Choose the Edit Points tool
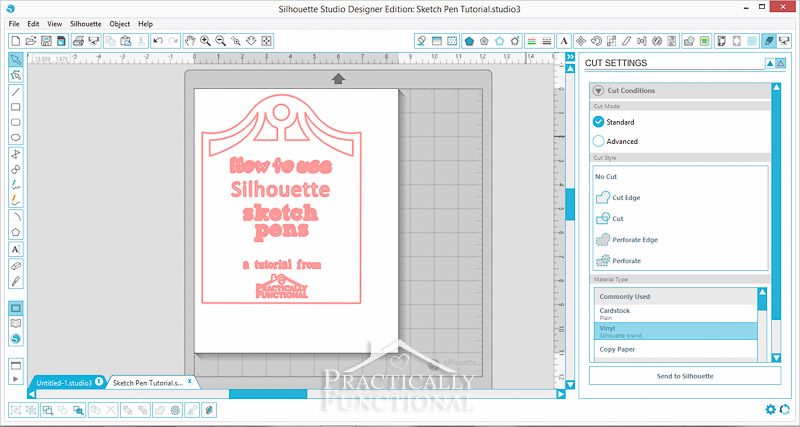The width and height of the screenshot is (800, 427). 16,76
